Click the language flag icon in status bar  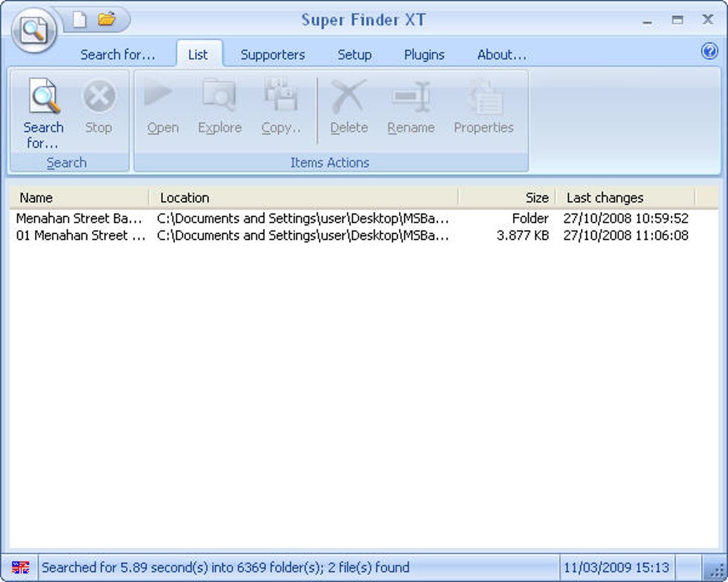(x=21, y=567)
